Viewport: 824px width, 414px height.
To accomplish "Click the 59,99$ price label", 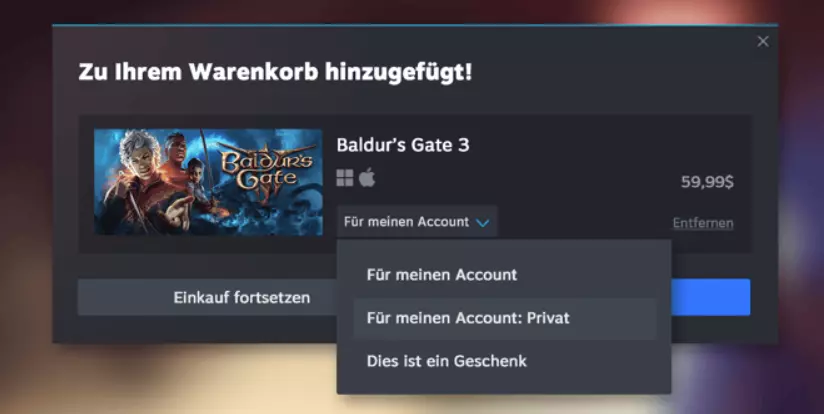I will click(707, 182).
